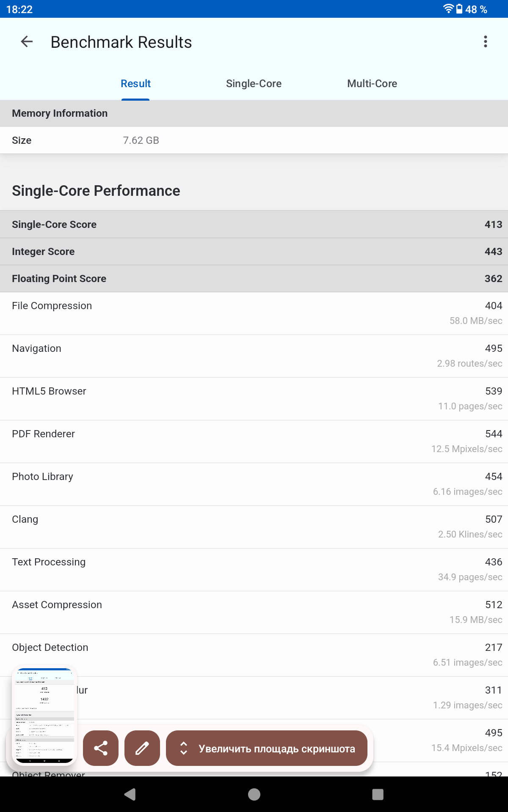Tap the Single-Core Score row
This screenshot has height=812, width=508.
coord(254,225)
